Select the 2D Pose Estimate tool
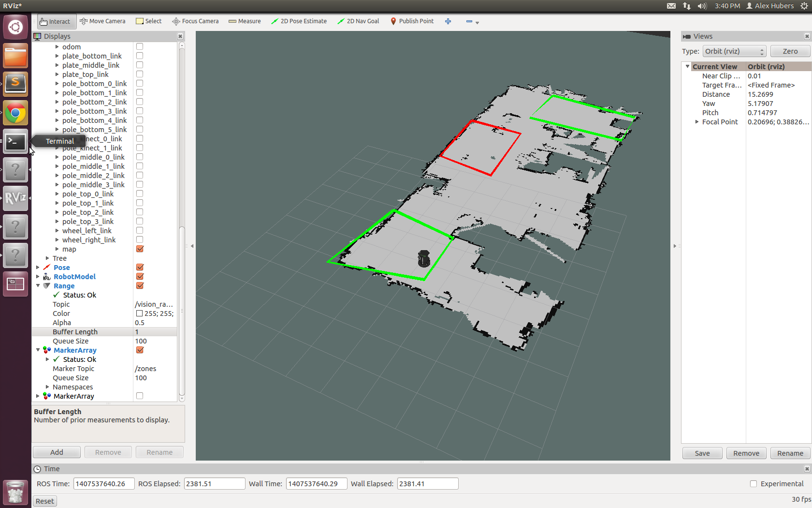Screen dimensions: 812x508 [x=299, y=21]
